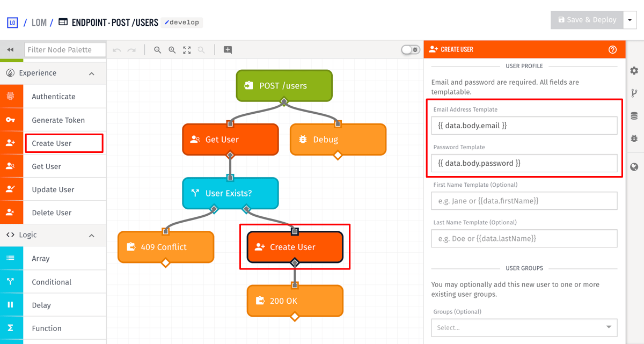Open the Groups (Optional) select dropdown

[x=524, y=327]
